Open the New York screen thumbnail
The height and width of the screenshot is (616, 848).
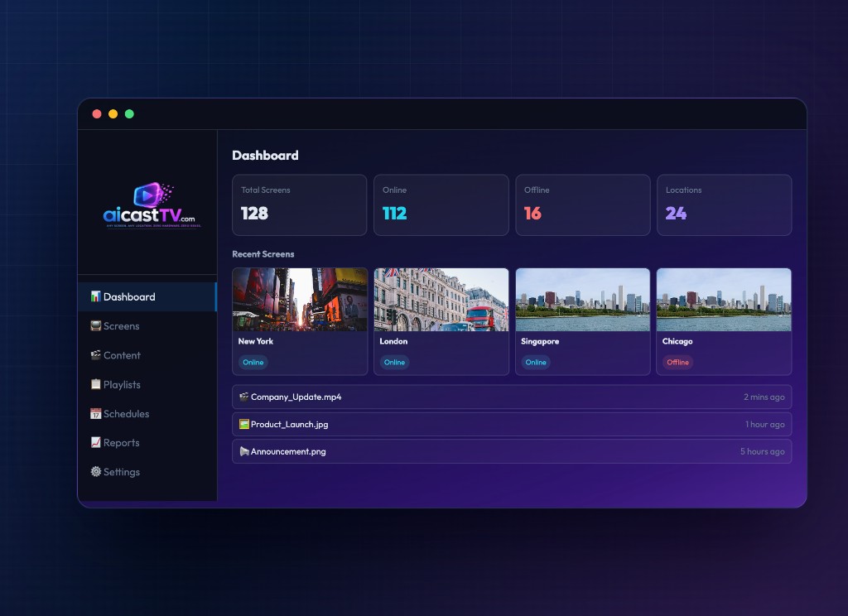[x=300, y=300]
